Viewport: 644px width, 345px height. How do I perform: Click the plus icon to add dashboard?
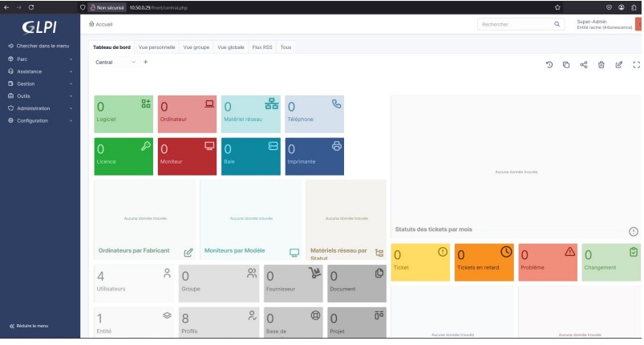tap(145, 62)
